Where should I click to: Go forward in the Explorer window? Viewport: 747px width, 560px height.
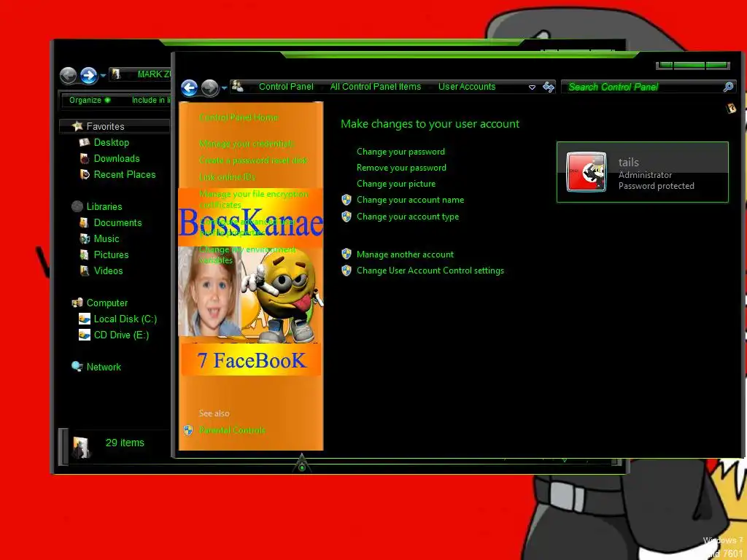pos(88,75)
